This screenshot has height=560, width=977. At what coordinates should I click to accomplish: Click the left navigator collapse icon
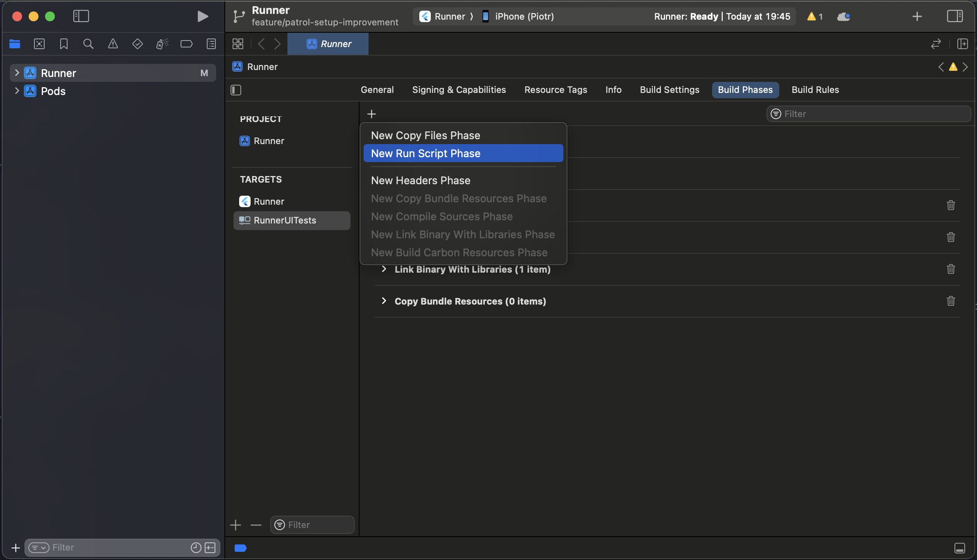pyautogui.click(x=81, y=16)
